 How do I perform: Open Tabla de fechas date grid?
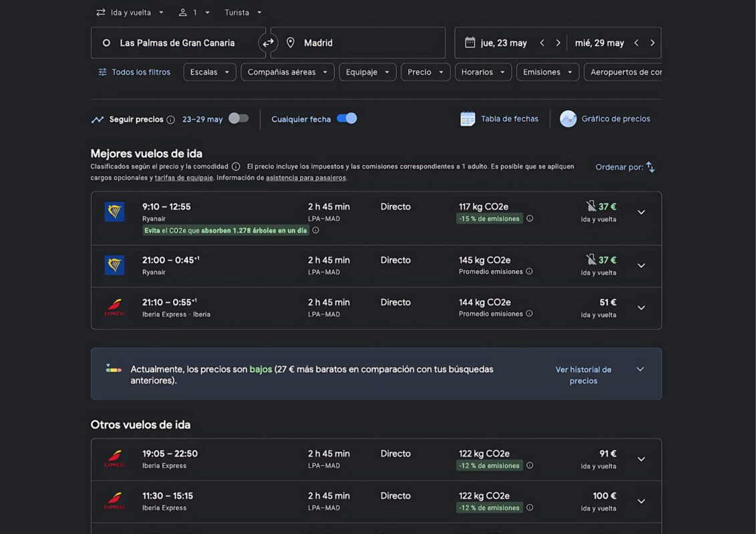pyautogui.click(x=499, y=119)
